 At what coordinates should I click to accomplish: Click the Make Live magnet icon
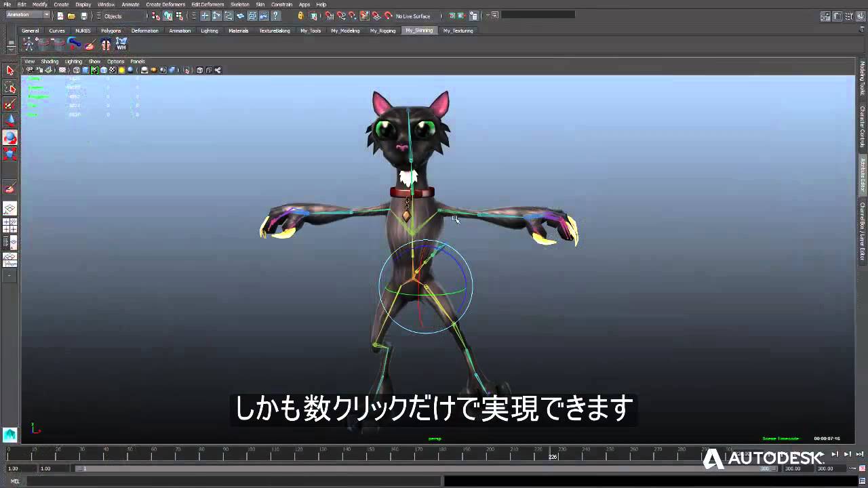pos(389,16)
